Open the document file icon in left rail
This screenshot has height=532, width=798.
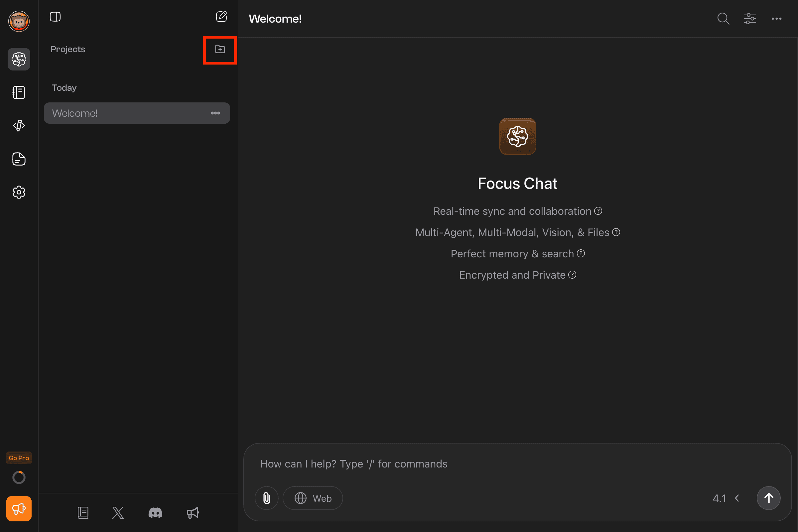19,159
